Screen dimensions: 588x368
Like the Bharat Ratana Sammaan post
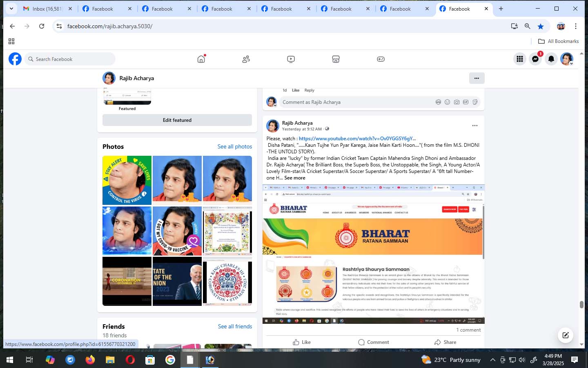coord(302,342)
